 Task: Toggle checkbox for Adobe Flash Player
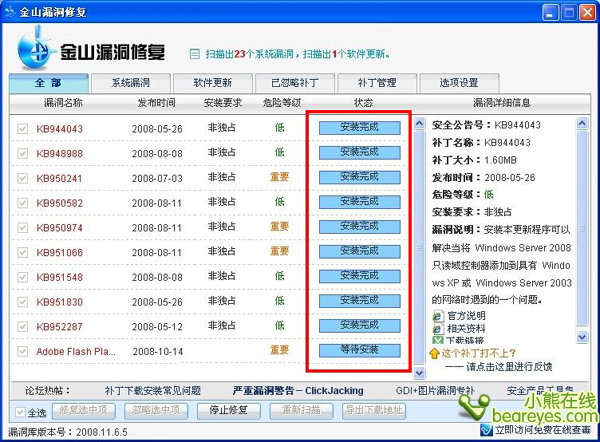[x=23, y=351]
